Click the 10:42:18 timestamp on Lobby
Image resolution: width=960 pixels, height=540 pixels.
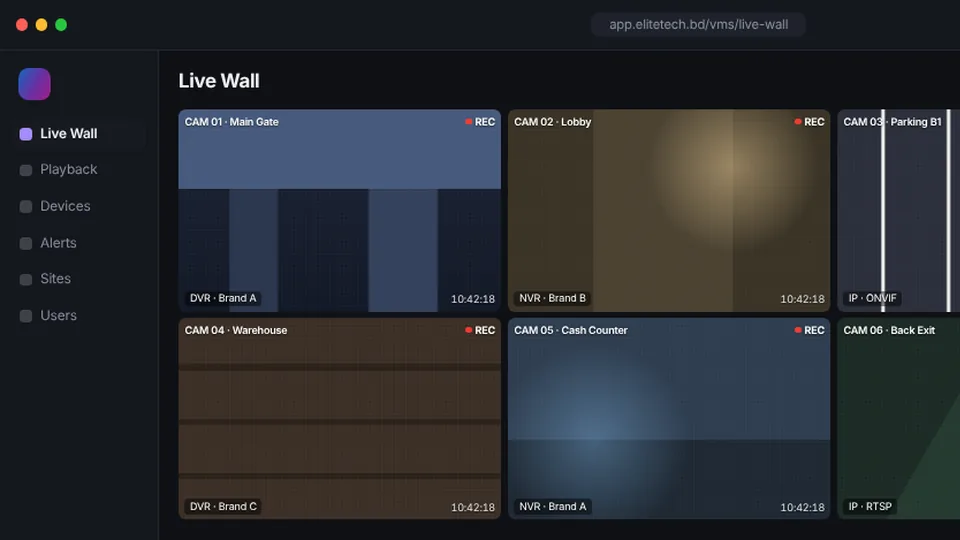click(802, 299)
